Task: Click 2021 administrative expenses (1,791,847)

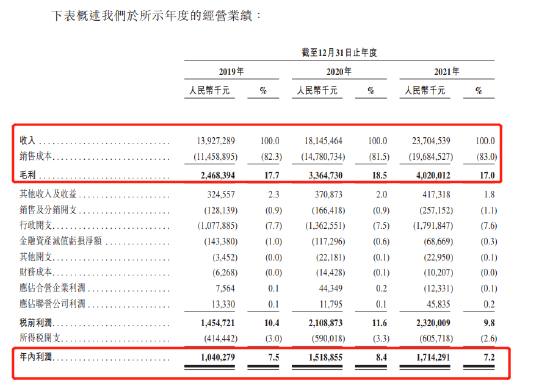Action: [433, 226]
